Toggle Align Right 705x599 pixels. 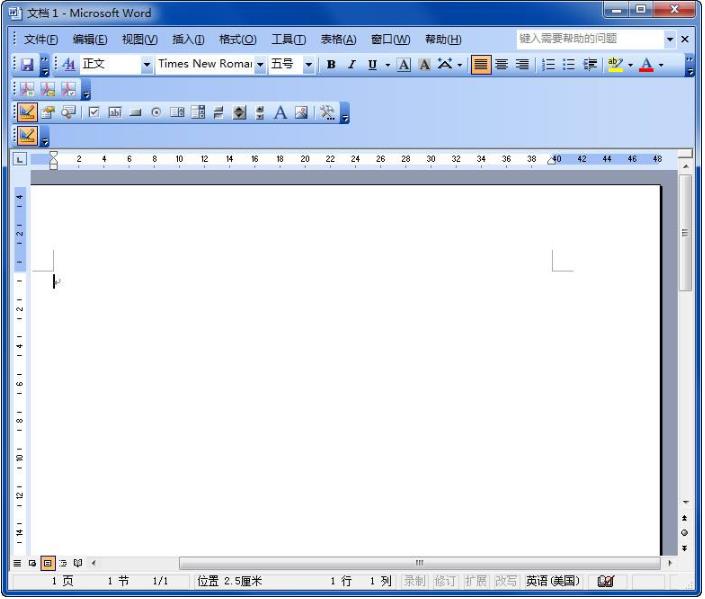tap(522, 65)
